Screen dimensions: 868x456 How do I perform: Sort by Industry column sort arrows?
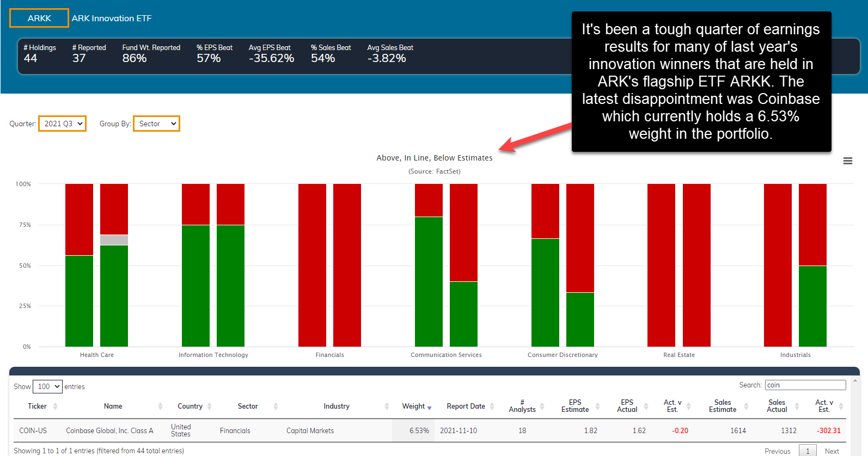pos(387,406)
